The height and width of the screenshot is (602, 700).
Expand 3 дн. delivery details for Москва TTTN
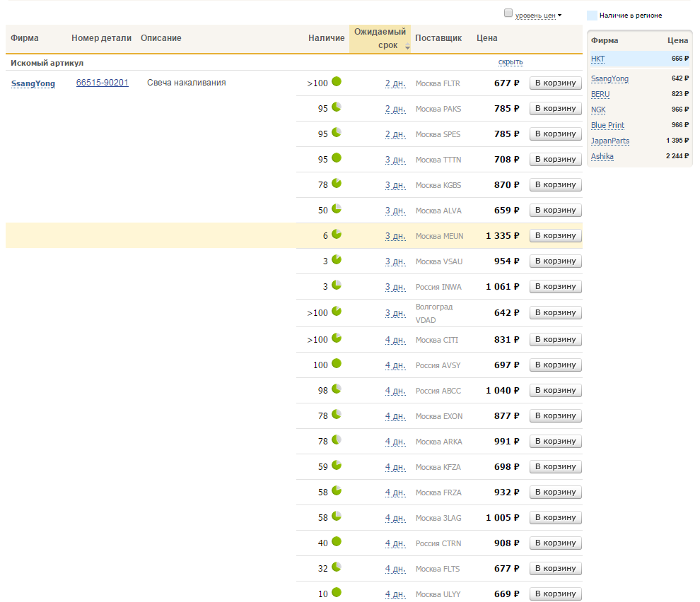coord(395,160)
